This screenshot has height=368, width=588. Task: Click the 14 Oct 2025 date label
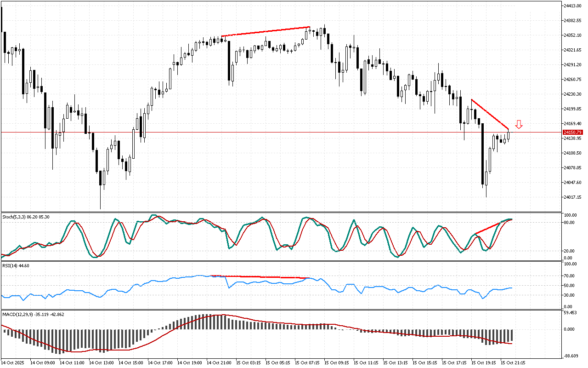(14, 362)
